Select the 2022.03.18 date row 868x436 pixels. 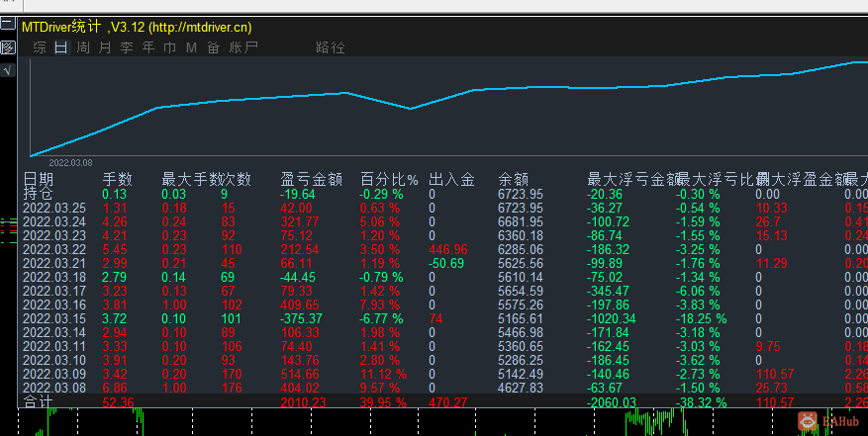[54, 277]
